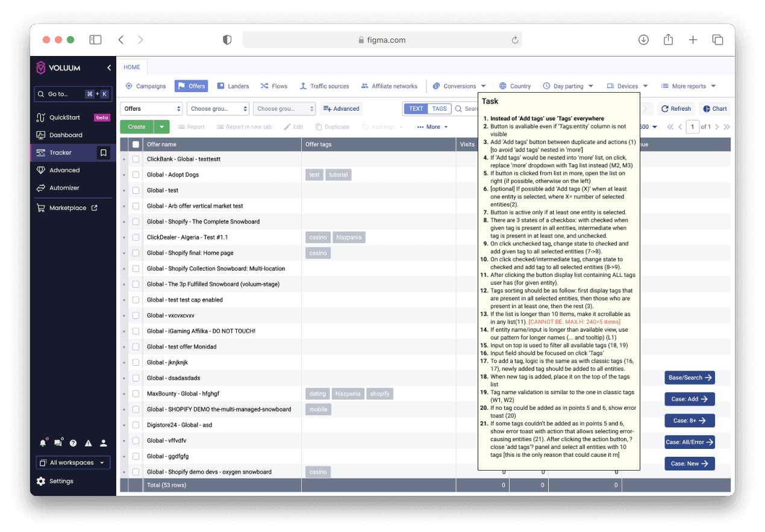Tick the checkbox for Global - Adopt Dogs
This screenshot has height=532, width=765.
click(x=136, y=175)
